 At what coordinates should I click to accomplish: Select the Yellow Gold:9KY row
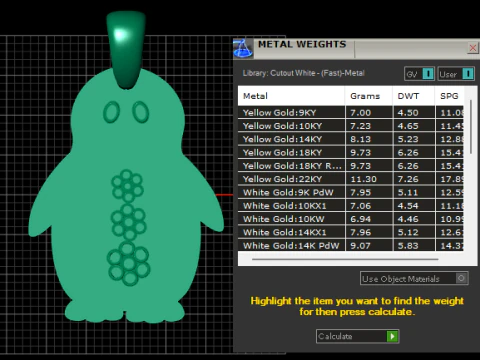(x=351, y=113)
